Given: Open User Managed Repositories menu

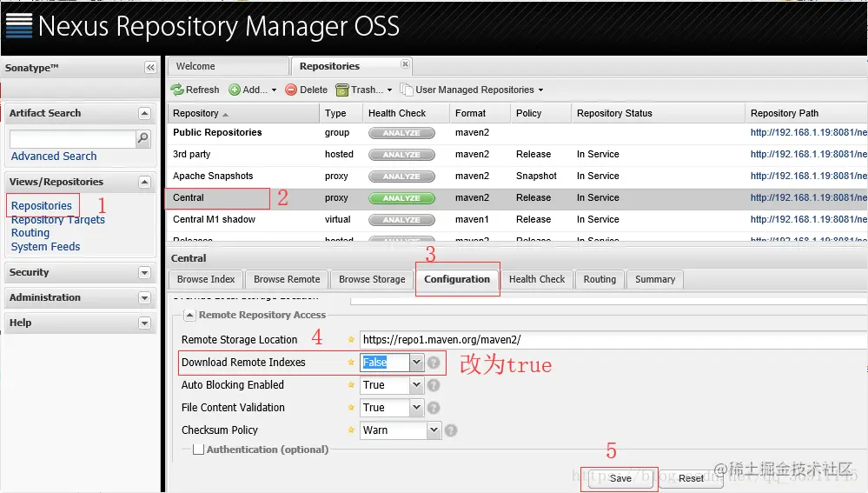Looking at the screenshot, I should tap(472, 90).
